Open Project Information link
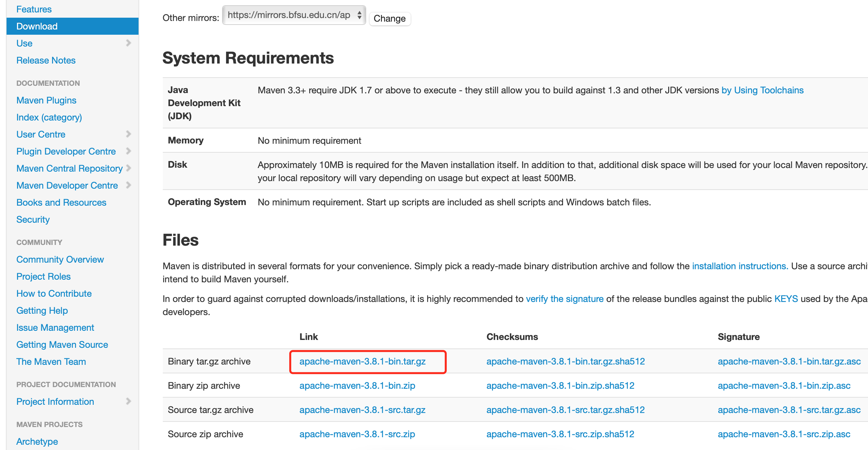 point(55,402)
